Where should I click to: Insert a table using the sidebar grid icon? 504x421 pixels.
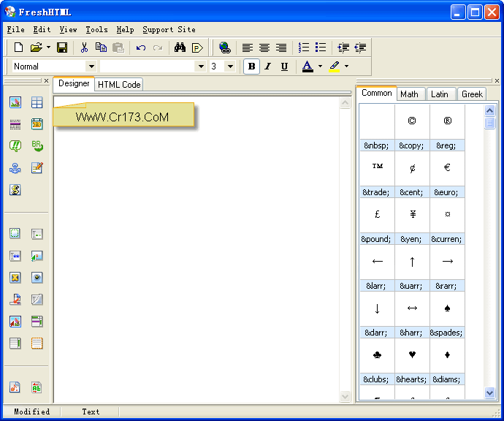[x=37, y=102]
